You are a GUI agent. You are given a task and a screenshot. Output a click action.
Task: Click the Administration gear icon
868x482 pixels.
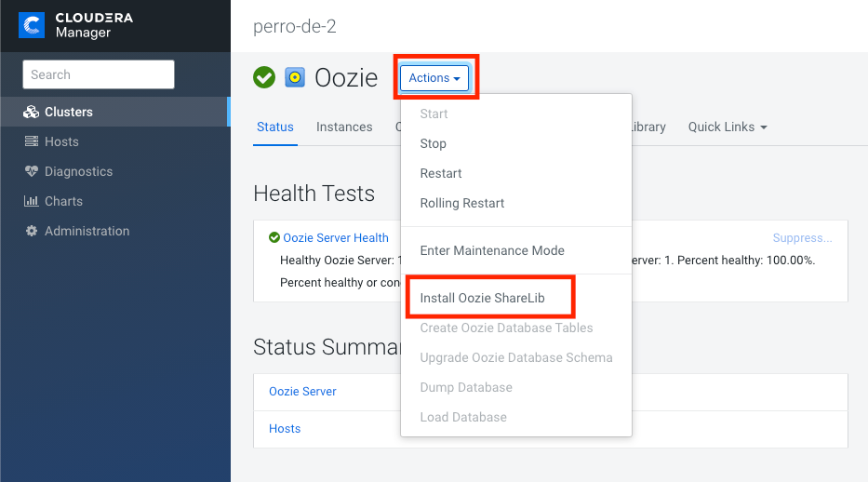click(x=32, y=231)
